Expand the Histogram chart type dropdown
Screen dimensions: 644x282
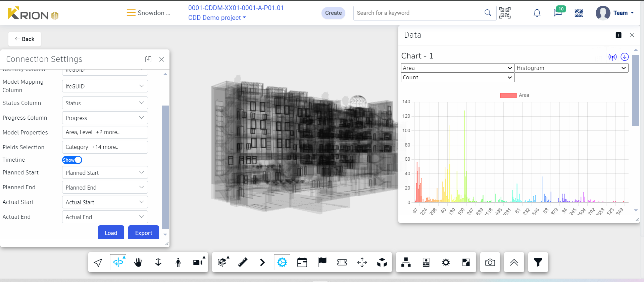pos(571,68)
